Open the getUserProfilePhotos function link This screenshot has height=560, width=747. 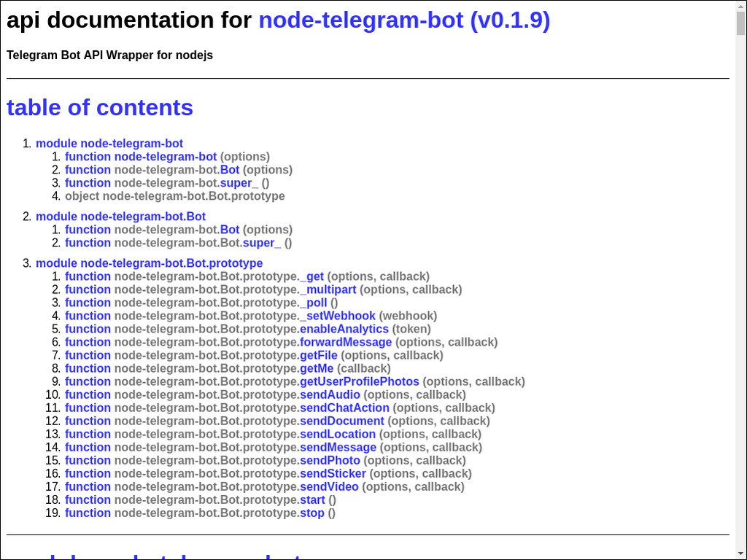point(295,382)
